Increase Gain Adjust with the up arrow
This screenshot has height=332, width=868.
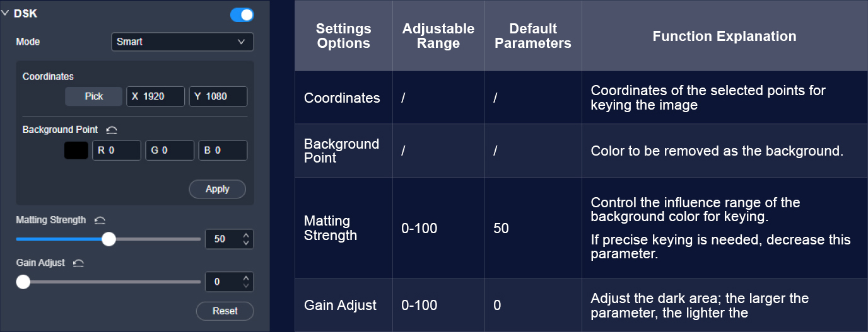tap(246, 278)
